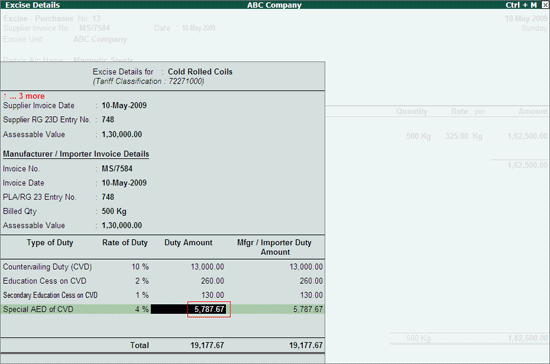This screenshot has height=364, width=550.
Task: Click the 13,000.00 duty amount for CVD
Action: 207,267
